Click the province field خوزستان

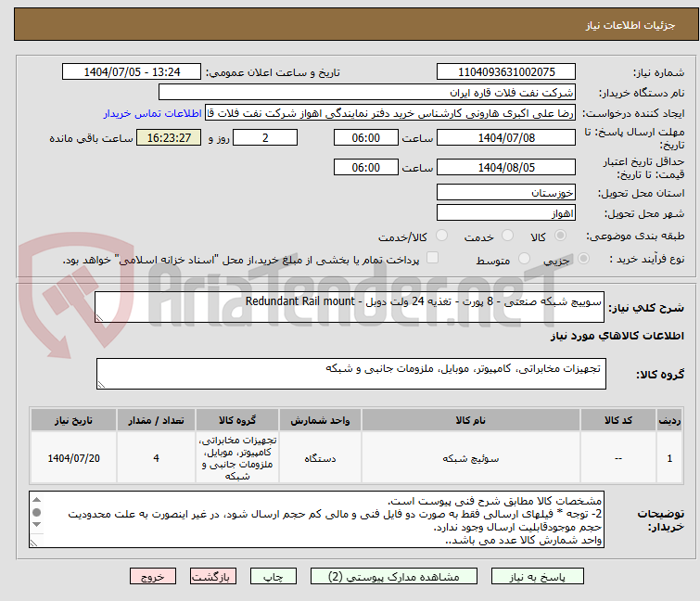506,192
